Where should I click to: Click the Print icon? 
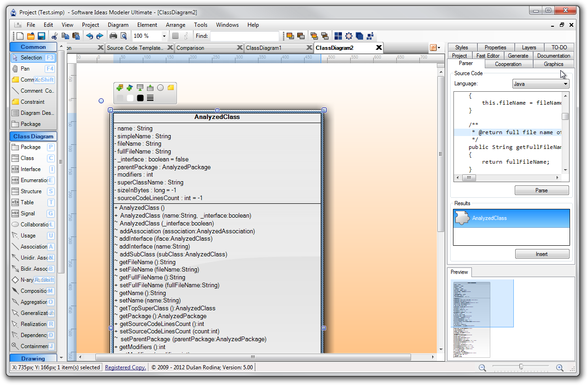click(x=113, y=36)
